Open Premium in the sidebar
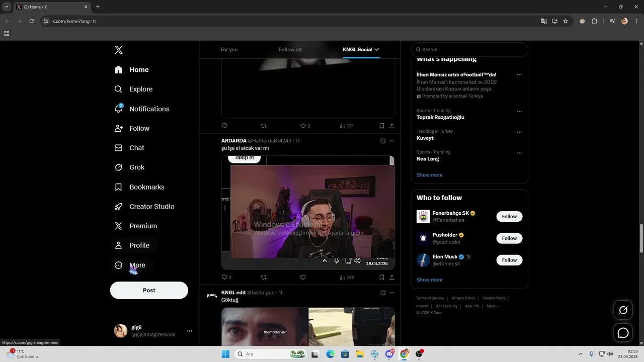This screenshot has height=362, width=644. (x=136, y=226)
